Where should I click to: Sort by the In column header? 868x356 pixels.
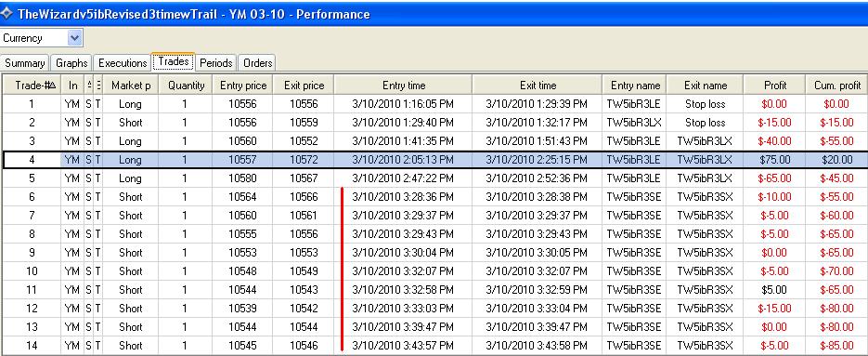tap(72, 86)
